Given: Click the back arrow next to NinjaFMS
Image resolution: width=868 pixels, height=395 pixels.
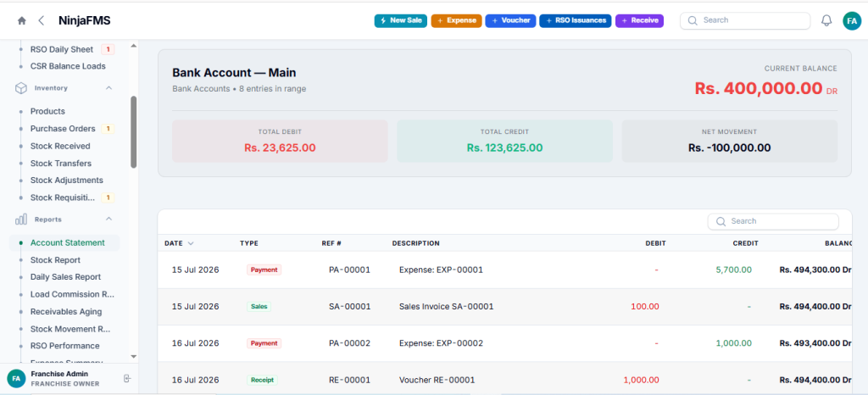Looking at the screenshot, I should click(41, 21).
